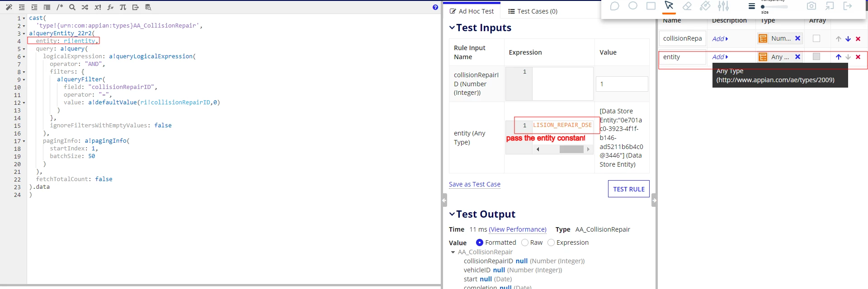Select the eraser annotation tool
Screen dimensions: 868x289
[687, 6]
